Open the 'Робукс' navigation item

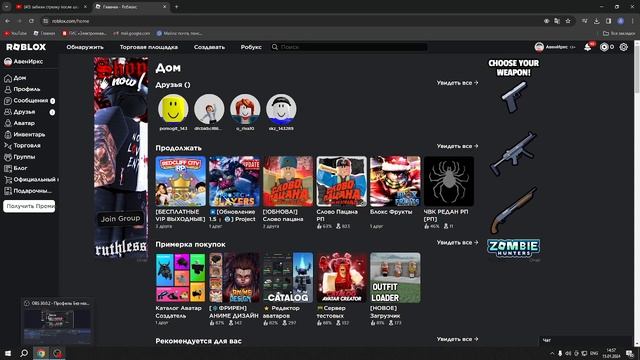pos(251,47)
